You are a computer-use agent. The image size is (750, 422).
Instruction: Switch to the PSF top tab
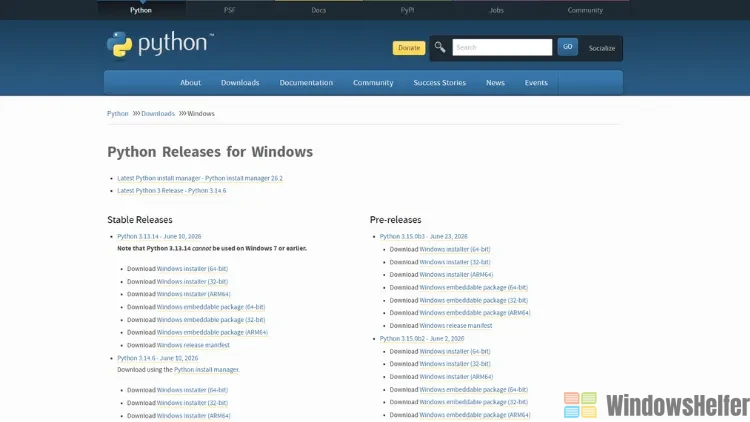tap(230, 10)
